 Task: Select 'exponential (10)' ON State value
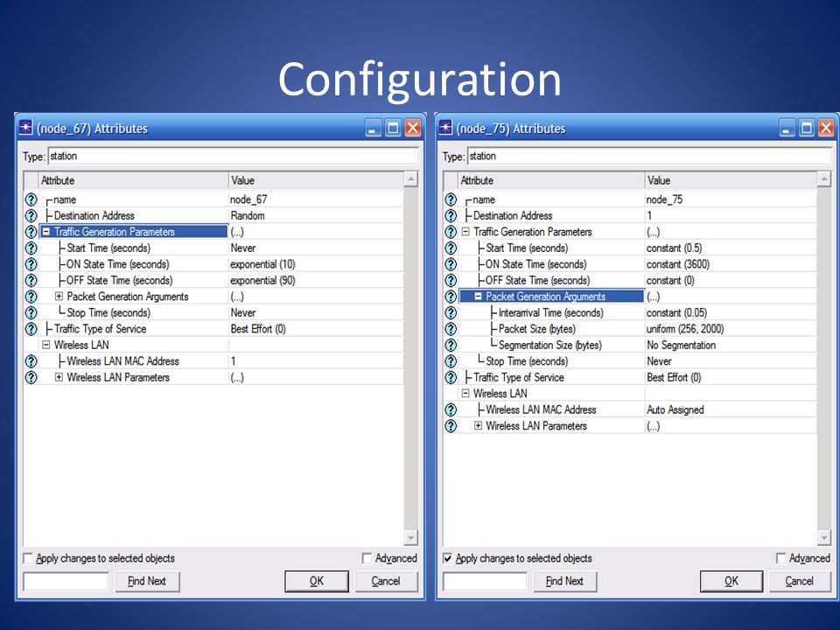pyautogui.click(x=263, y=264)
